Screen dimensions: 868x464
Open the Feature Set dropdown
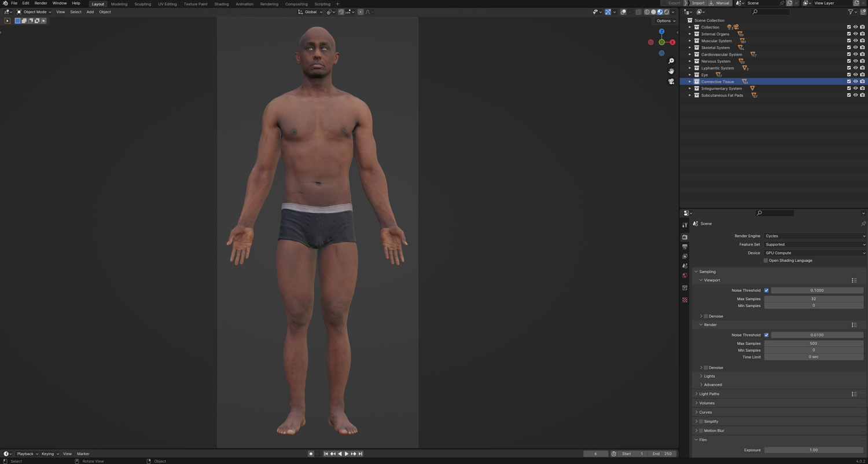[815, 244]
